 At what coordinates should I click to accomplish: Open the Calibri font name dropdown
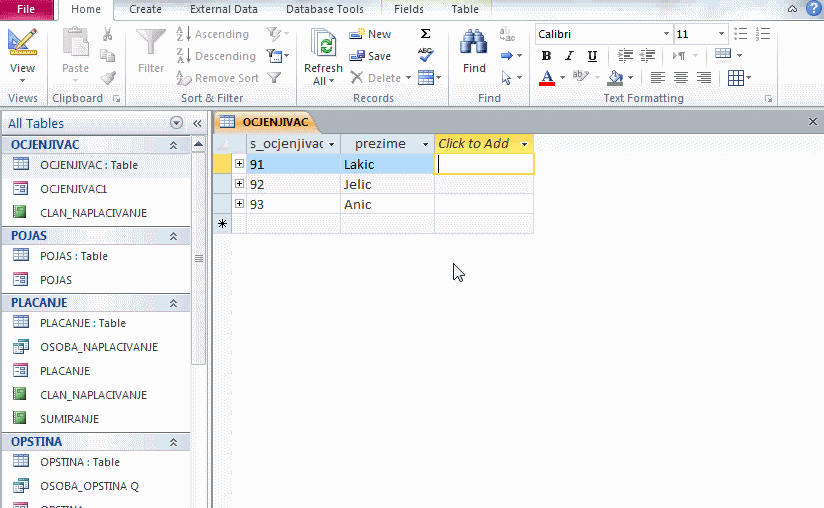tap(666, 34)
